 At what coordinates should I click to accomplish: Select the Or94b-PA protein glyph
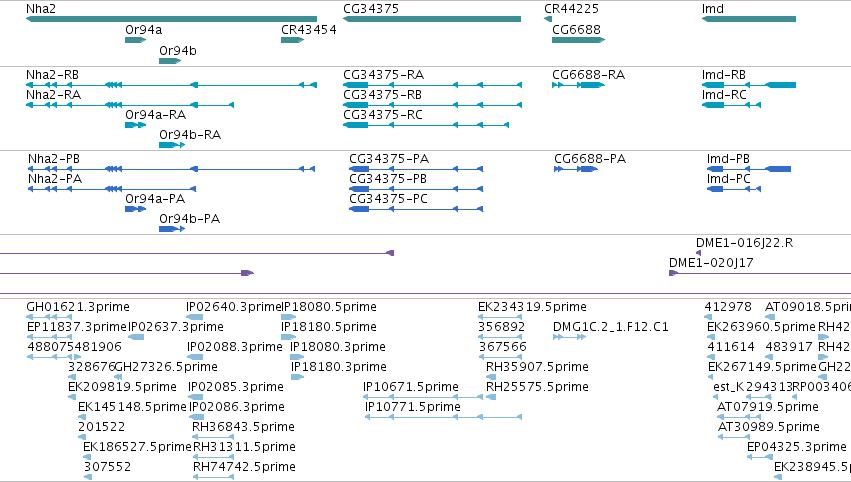click(x=172, y=229)
